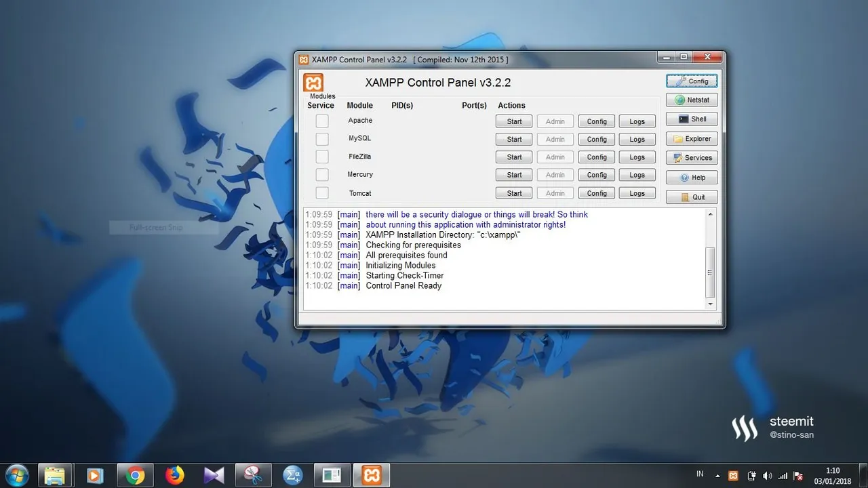
Task: View Logs for MySQL
Action: [x=637, y=139]
